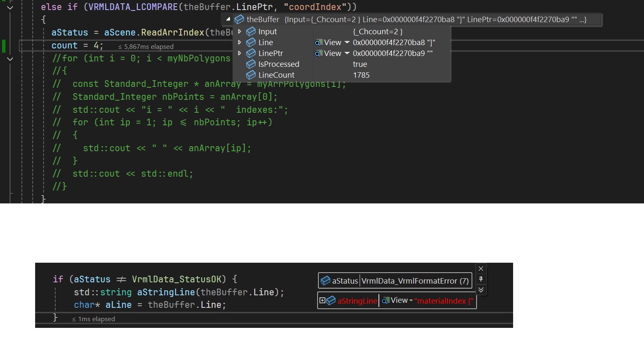Click the aStatus value VrmlData_VrmlFormatError
Viewport: 644px width, 345px height.
pos(415,281)
